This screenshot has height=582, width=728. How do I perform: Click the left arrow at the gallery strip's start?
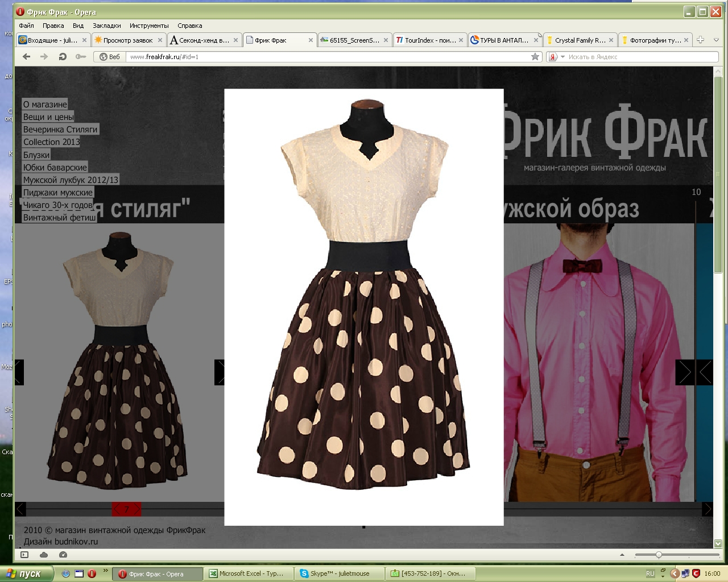pos(20,509)
